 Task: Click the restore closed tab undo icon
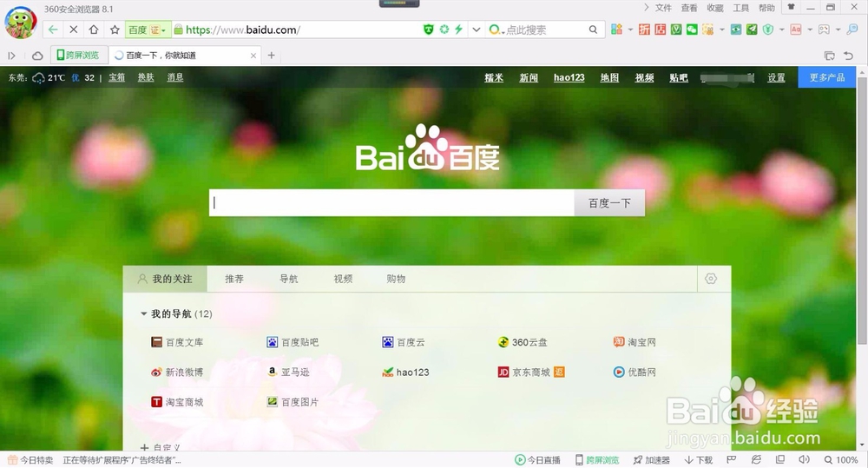pyautogui.click(x=848, y=56)
